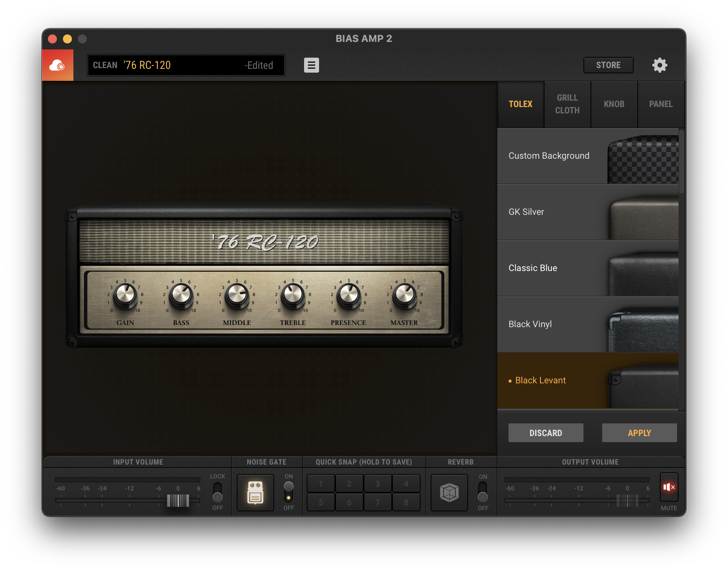The width and height of the screenshot is (728, 572).
Task: Select quick snap slot 3
Action: tap(378, 484)
